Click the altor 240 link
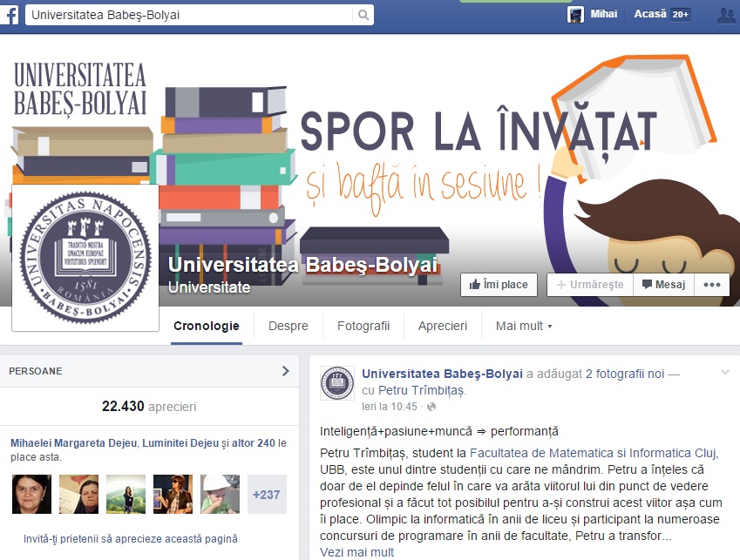 point(253,443)
